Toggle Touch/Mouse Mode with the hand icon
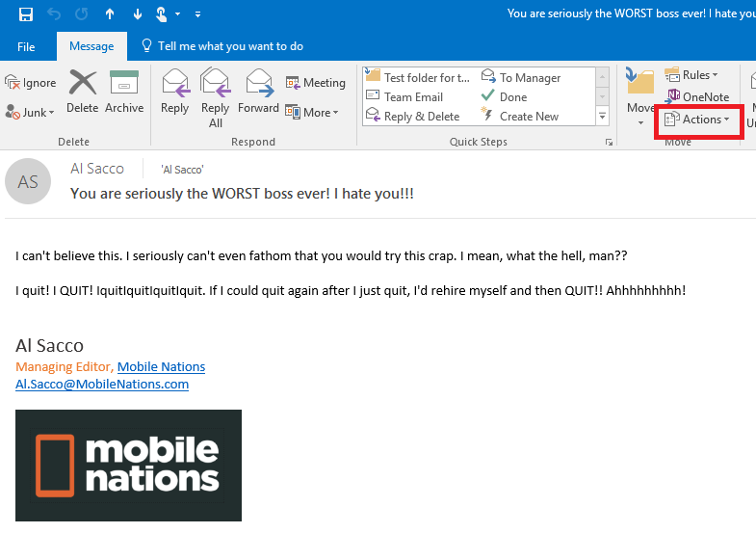756x560 pixels. tap(162, 14)
